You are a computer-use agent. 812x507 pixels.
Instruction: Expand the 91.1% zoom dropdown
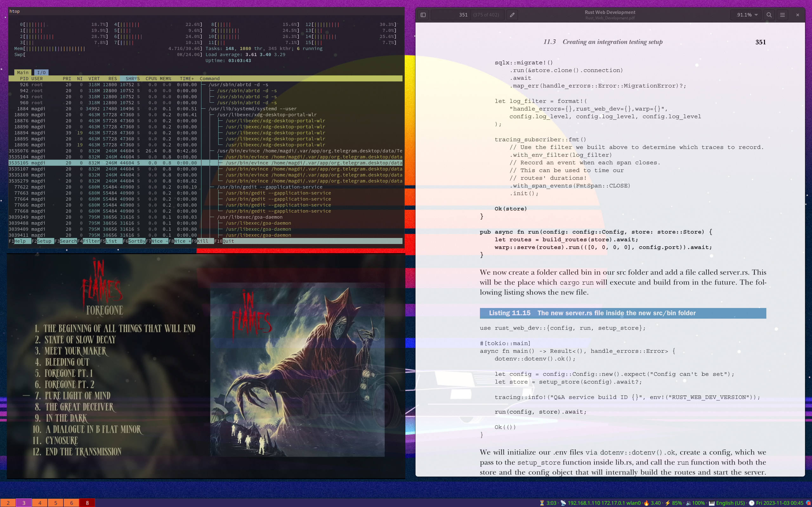click(747, 15)
